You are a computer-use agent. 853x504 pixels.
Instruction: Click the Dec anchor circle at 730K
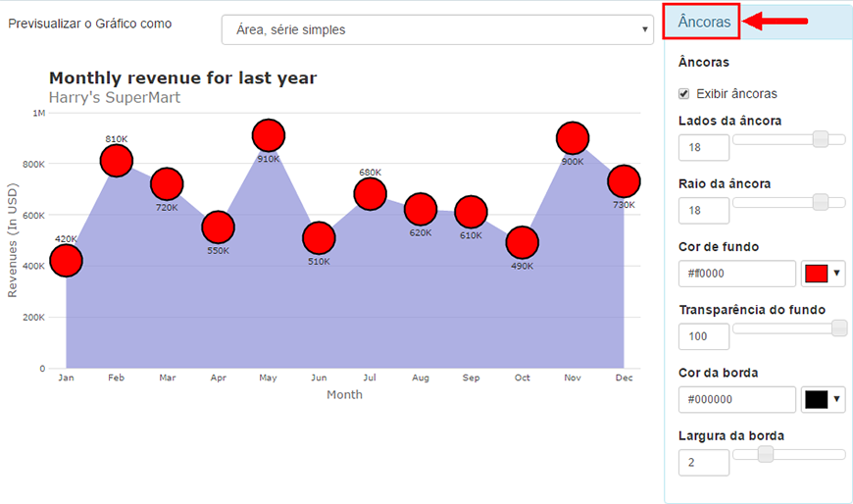click(624, 181)
